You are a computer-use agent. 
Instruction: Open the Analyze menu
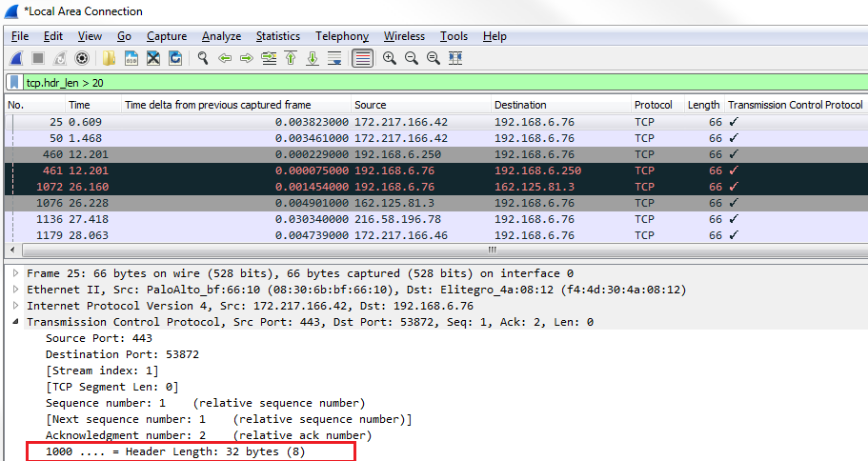221,36
